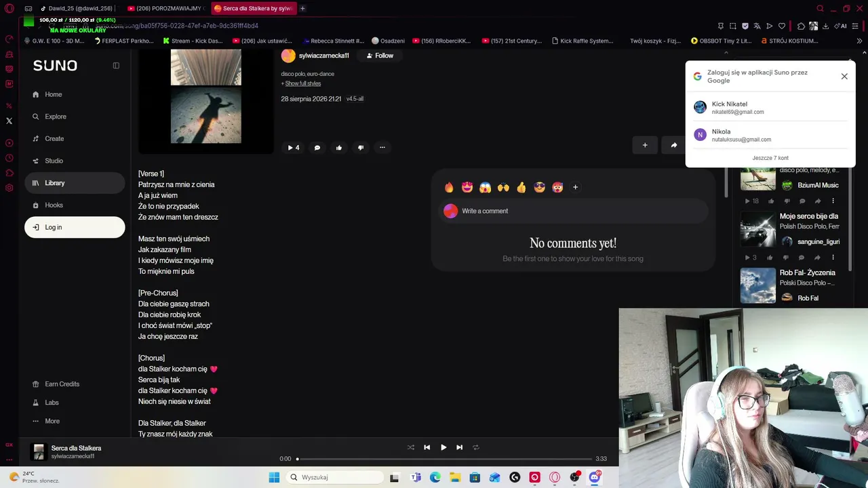Click the Wyszukaj taskbar search box
This screenshot has height=488, width=868.
[x=334, y=477]
